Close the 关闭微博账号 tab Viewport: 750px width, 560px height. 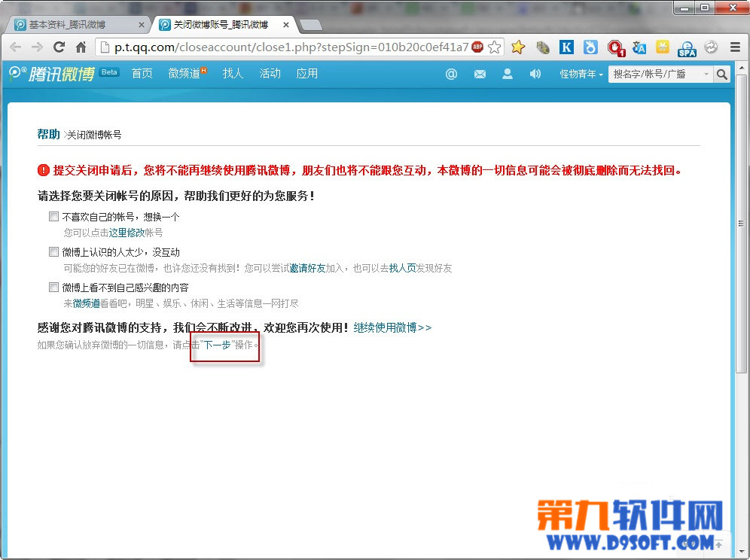pyautogui.click(x=286, y=25)
